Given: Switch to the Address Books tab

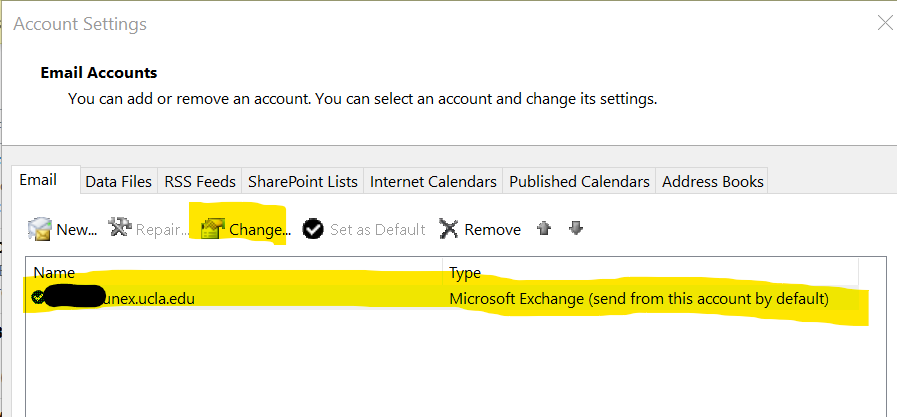Looking at the screenshot, I should coord(712,181).
